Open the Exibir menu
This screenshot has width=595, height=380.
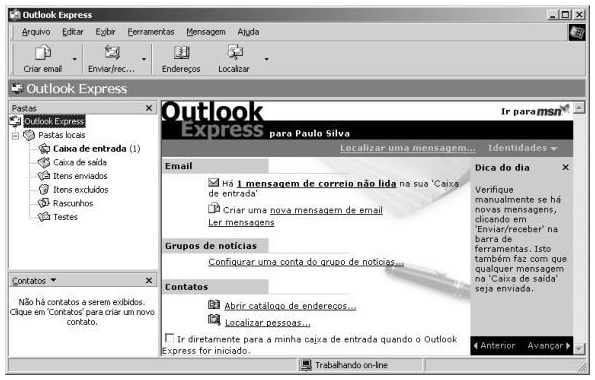[x=105, y=32]
